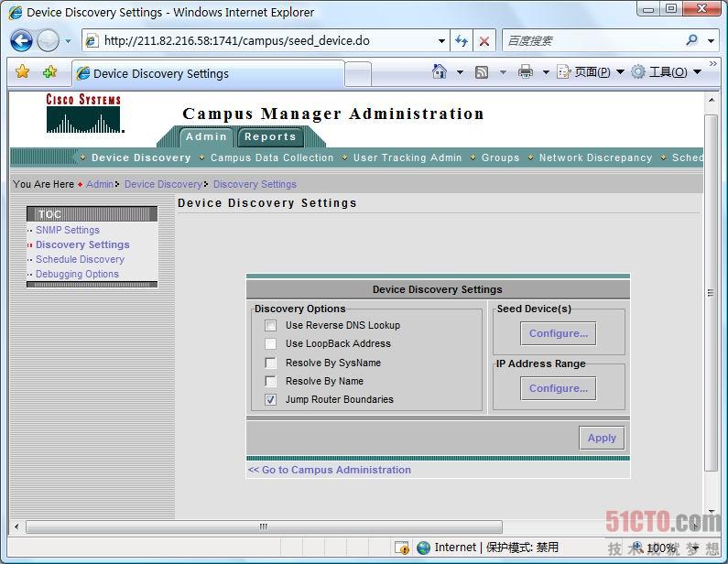This screenshot has height=564, width=728.
Task: Click the status bar security shield icon
Action: point(402,548)
